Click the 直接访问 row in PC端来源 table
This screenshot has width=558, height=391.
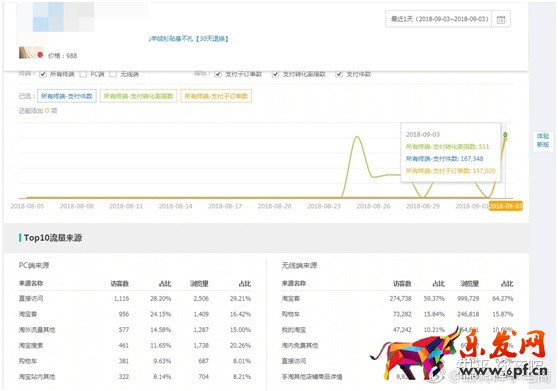[x=135, y=298]
